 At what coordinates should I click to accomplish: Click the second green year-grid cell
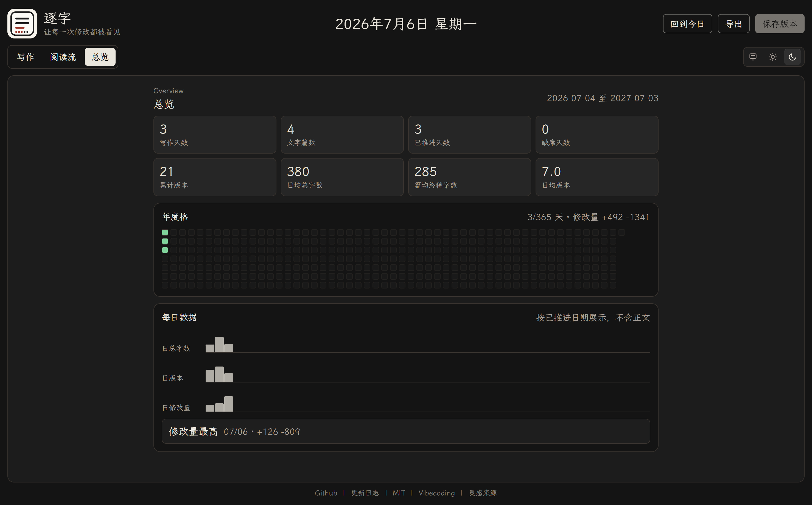(165, 241)
